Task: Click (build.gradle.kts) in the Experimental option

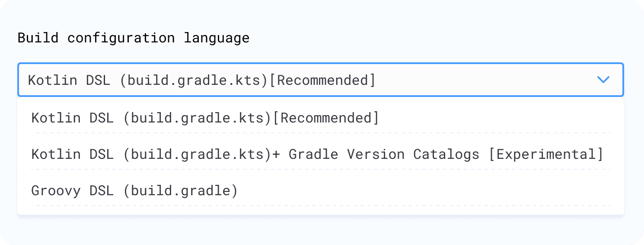Action: point(198,154)
